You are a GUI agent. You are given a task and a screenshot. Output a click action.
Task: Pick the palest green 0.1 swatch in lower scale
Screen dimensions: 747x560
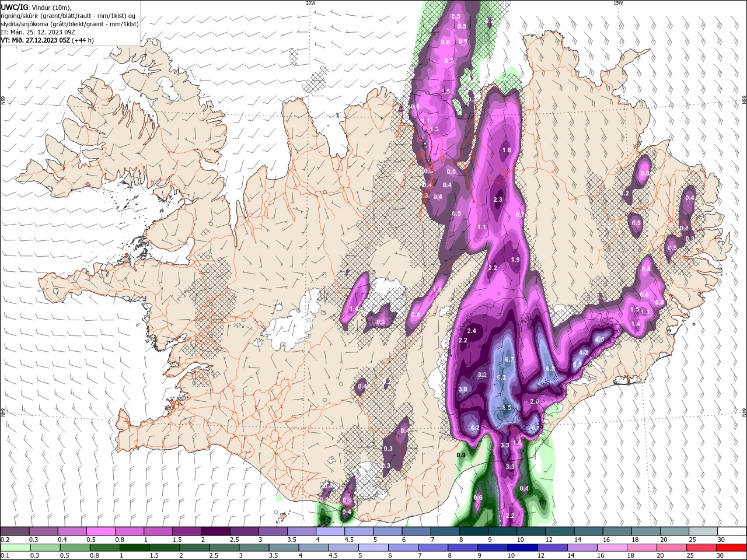15,548
